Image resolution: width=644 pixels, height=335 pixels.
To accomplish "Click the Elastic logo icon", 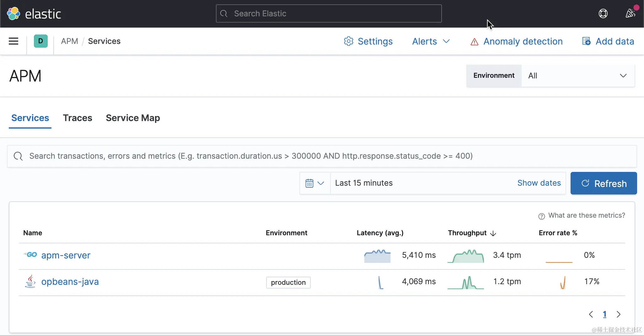I will pyautogui.click(x=13, y=13).
